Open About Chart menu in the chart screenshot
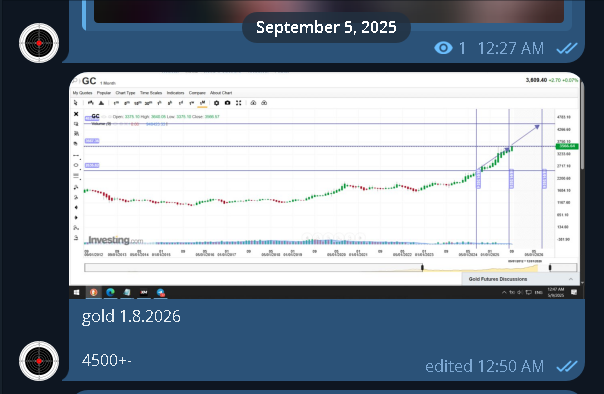The image size is (604, 394). [221, 93]
